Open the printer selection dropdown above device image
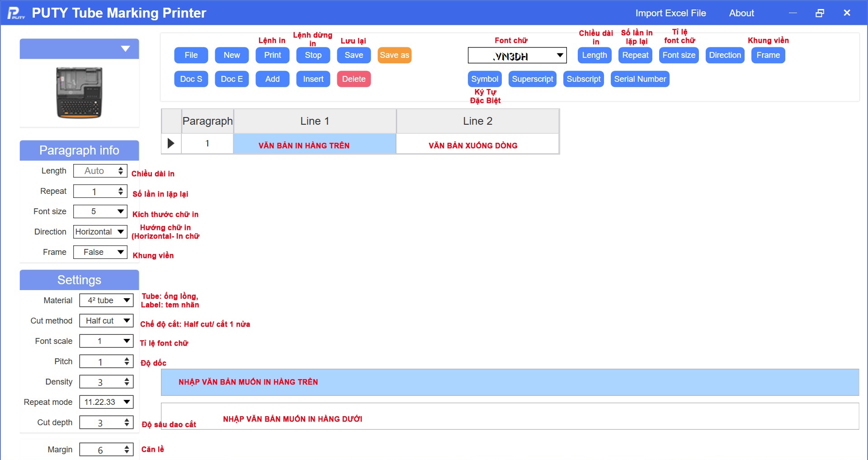 pos(125,49)
